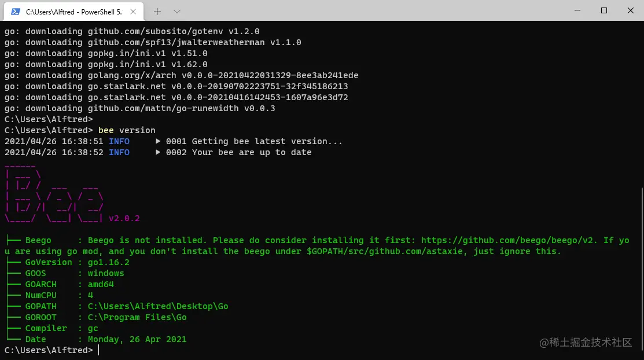Close the terminal window
The image size is (644, 360).
tap(631, 10)
